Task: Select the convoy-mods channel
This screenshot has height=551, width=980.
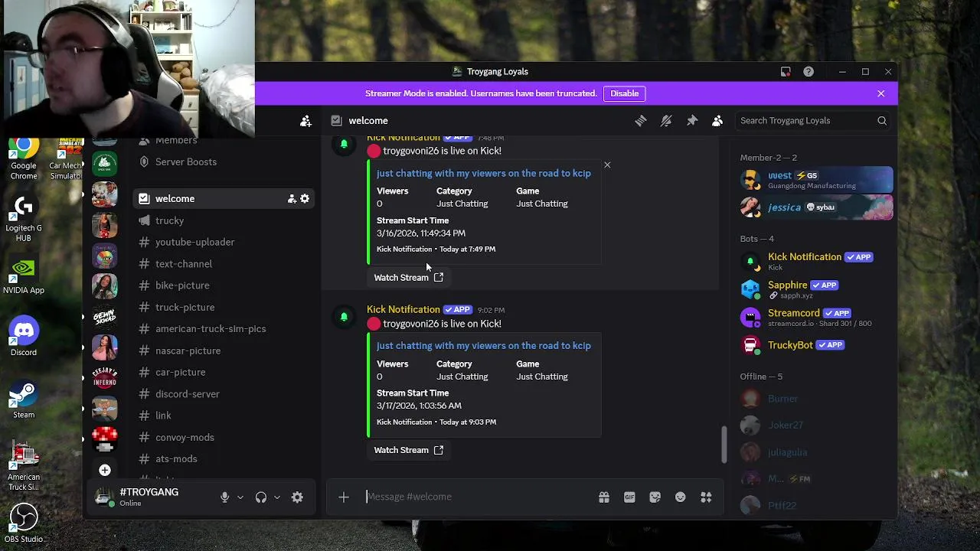Action: click(x=222, y=437)
